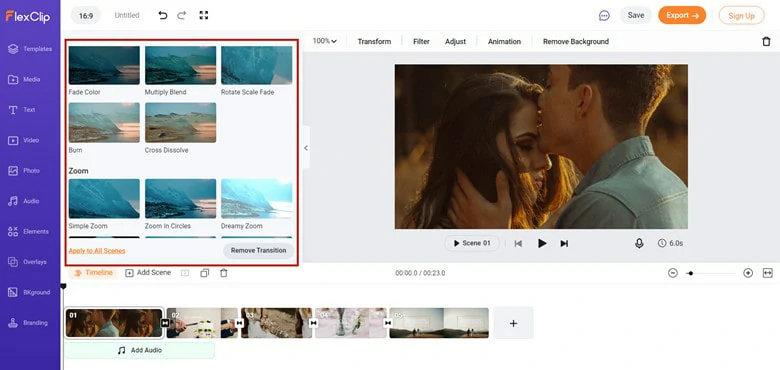
Task: Click the split scene icon in timeline toolbar
Action: coord(185,273)
